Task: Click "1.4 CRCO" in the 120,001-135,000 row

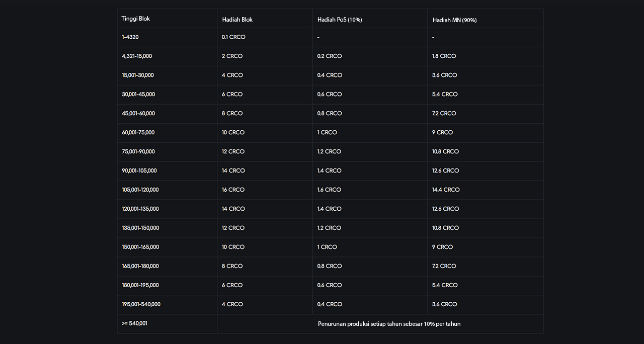Action: point(330,209)
